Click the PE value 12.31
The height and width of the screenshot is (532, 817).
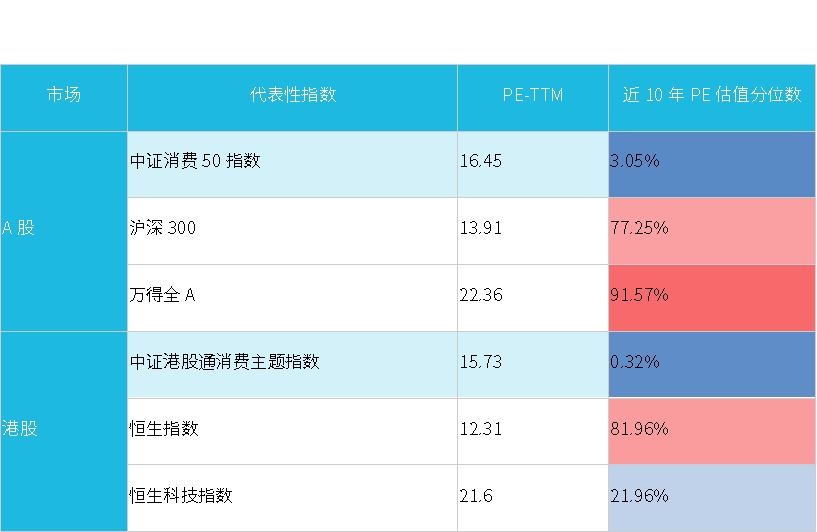point(532,430)
